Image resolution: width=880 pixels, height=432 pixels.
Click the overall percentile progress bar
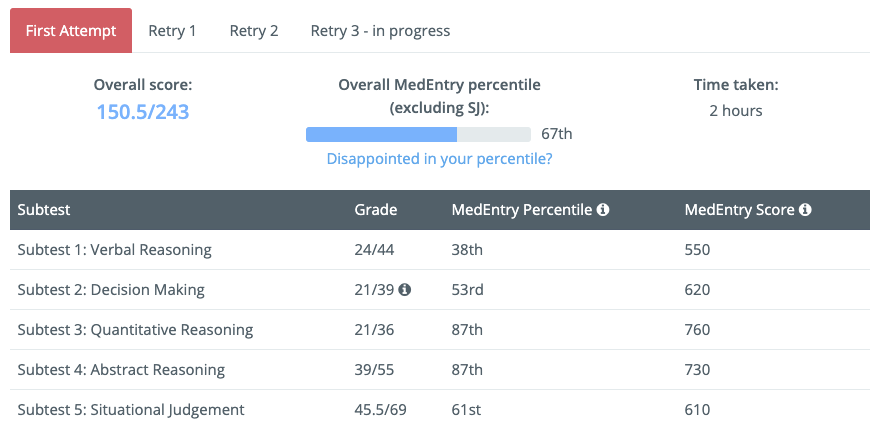418,134
